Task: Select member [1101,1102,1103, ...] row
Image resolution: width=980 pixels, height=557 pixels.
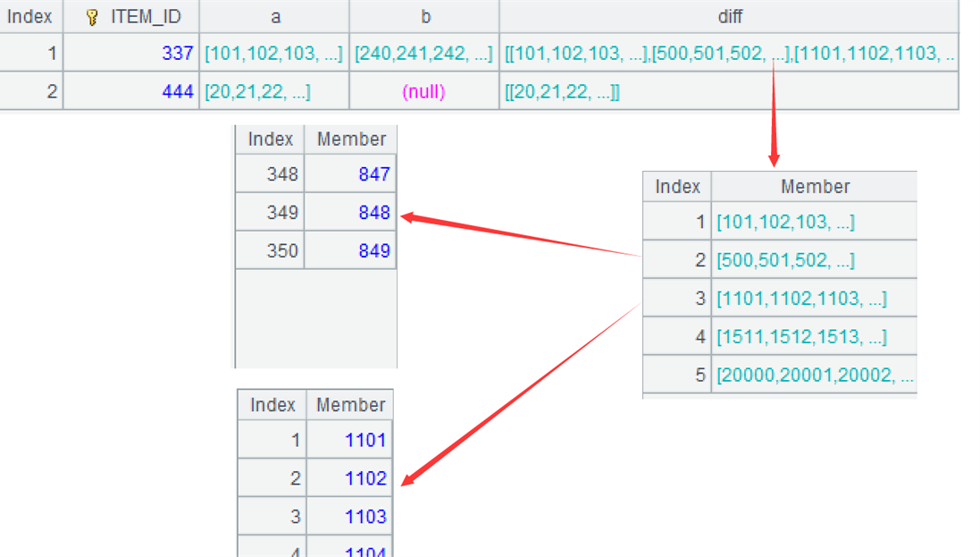Action: (780, 298)
